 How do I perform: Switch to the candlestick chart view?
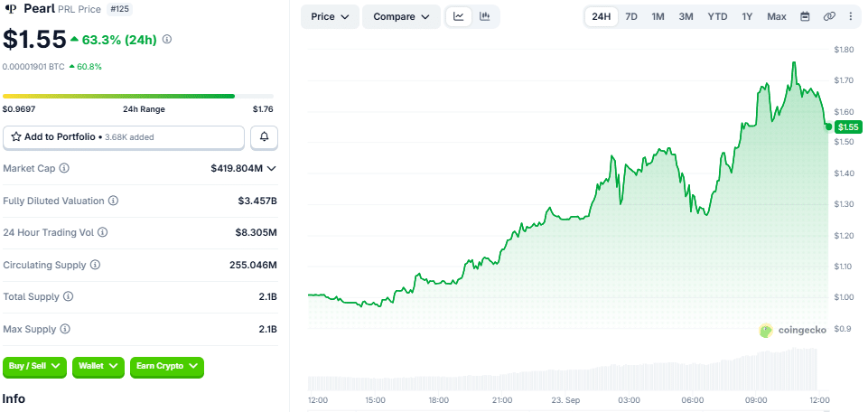point(485,16)
